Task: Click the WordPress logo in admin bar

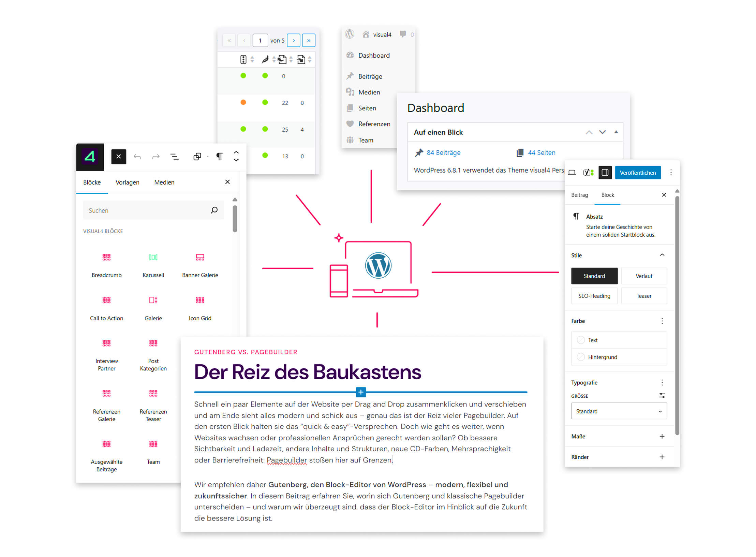Action: 350,34
